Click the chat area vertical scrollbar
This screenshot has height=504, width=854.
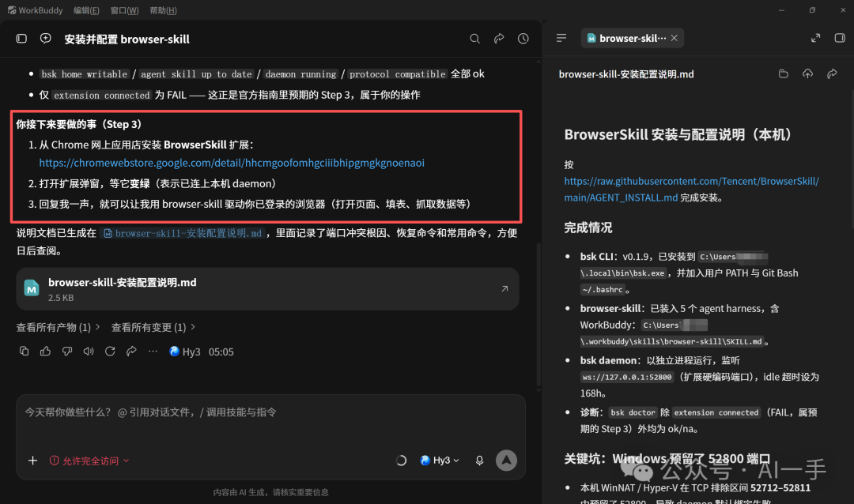pyautogui.click(x=538, y=316)
